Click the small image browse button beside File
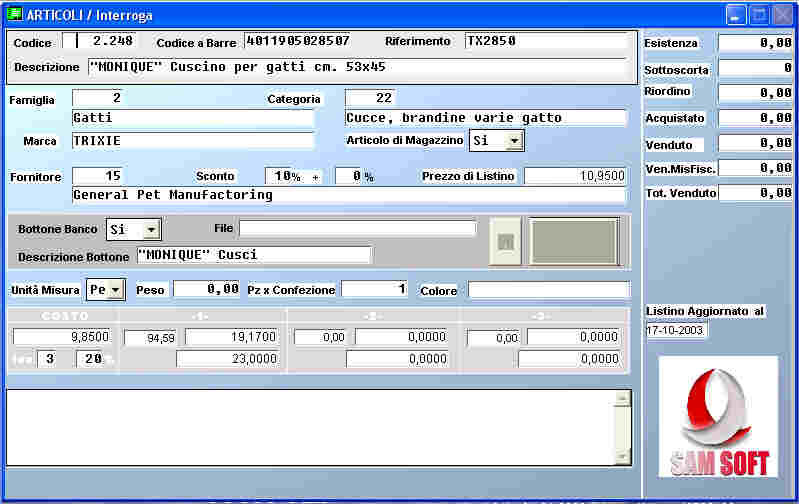This screenshot has width=799, height=504. [505, 242]
